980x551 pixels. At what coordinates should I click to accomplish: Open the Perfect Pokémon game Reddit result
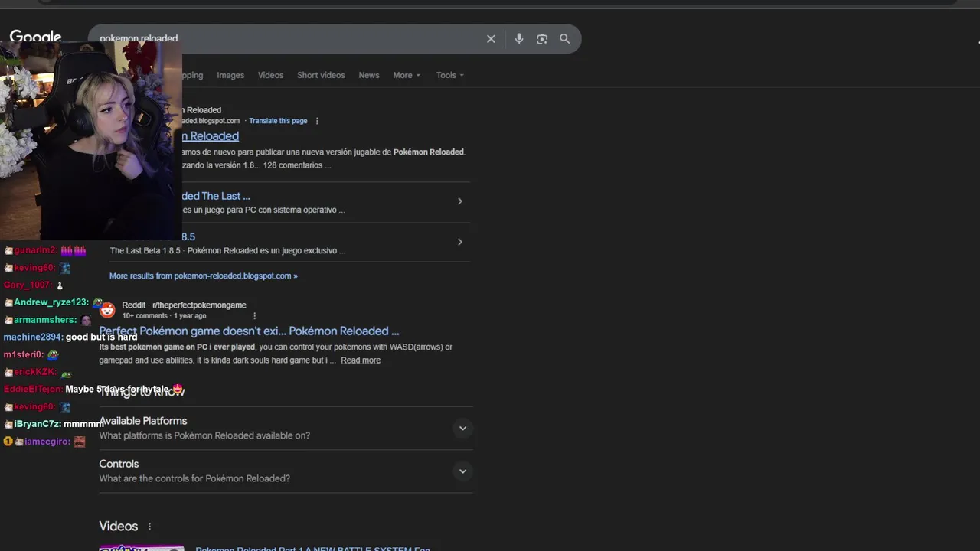(249, 331)
